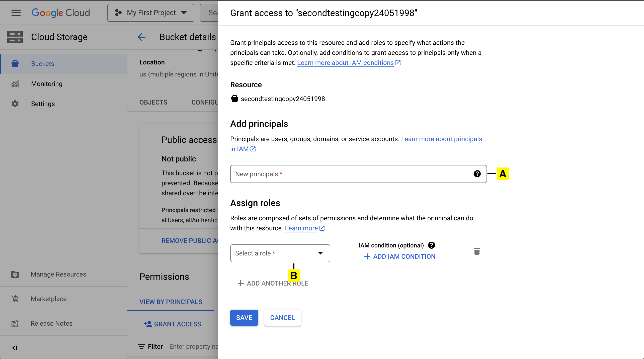Open Learn more about IAM conditions link
644x359 pixels.
[x=345, y=63]
